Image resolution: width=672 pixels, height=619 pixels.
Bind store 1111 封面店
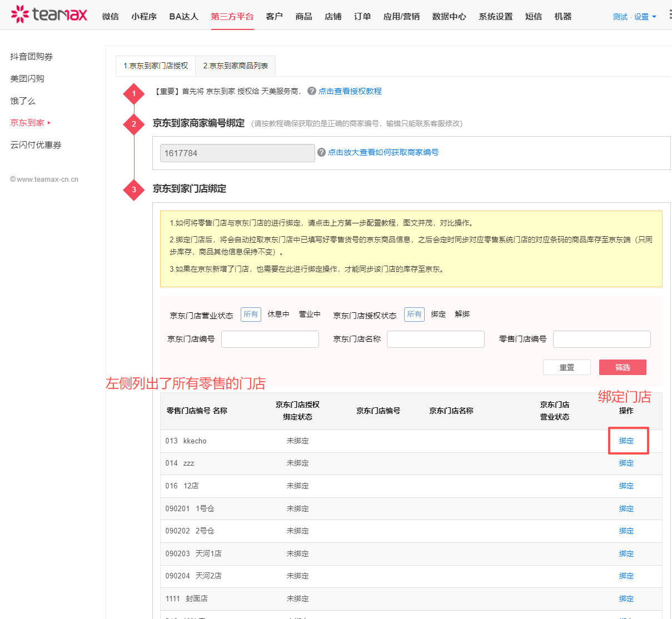tap(626, 598)
